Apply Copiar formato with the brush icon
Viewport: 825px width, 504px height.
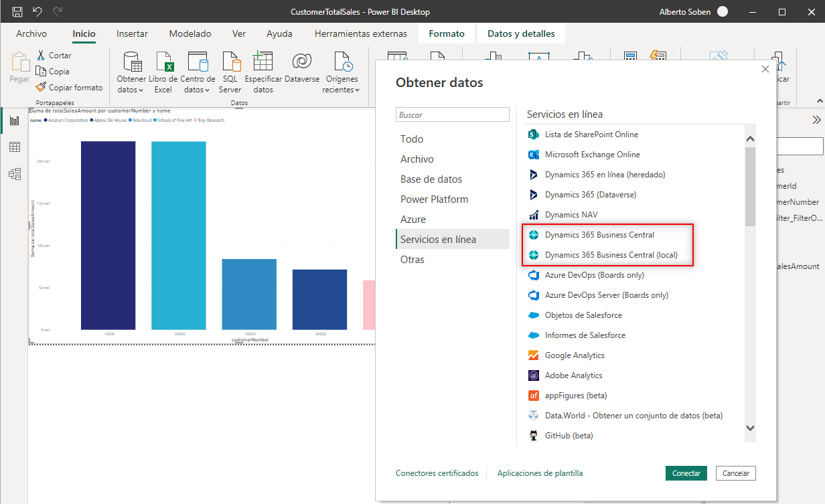pyautogui.click(x=42, y=88)
